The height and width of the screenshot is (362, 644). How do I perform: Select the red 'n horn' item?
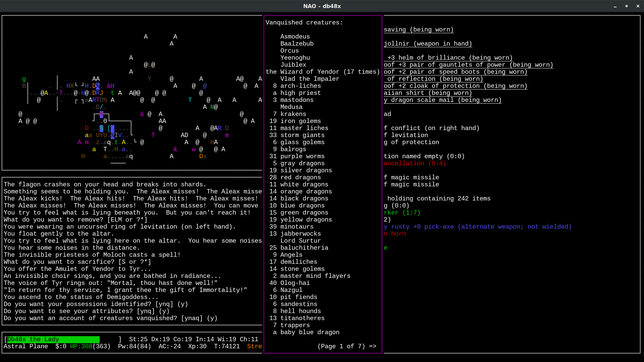[394, 234]
